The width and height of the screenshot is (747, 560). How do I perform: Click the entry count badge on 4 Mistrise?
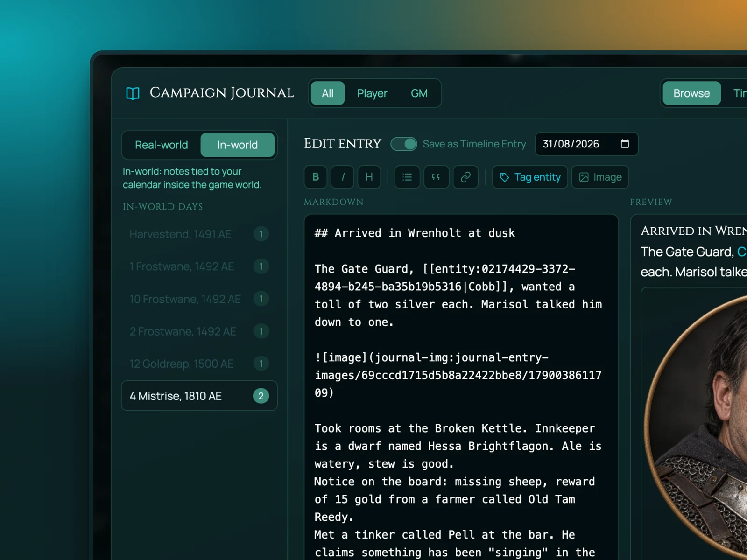[x=261, y=396]
